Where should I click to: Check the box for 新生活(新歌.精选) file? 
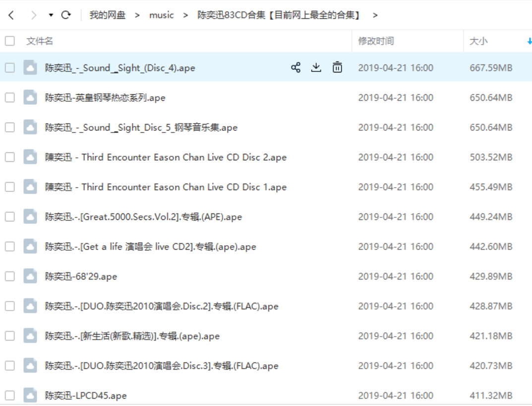click(x=10, y=336)
